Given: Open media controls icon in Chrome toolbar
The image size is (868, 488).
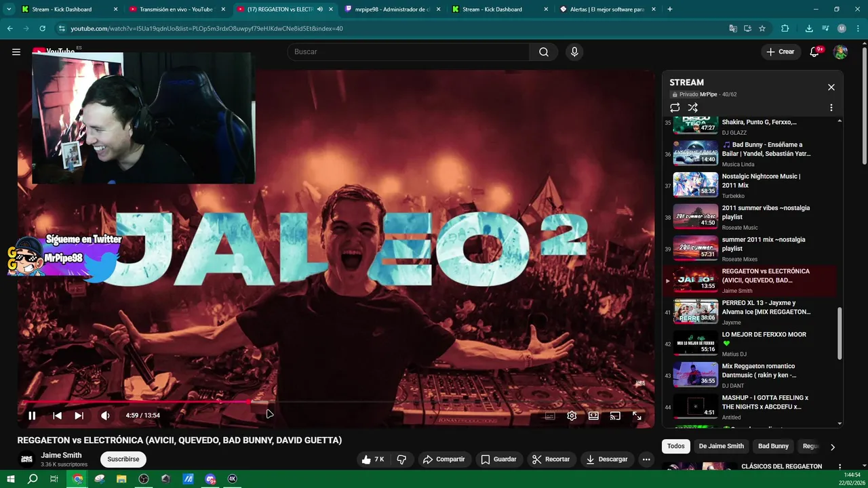Looking at the screenshot, I should [x=825, y=28].
